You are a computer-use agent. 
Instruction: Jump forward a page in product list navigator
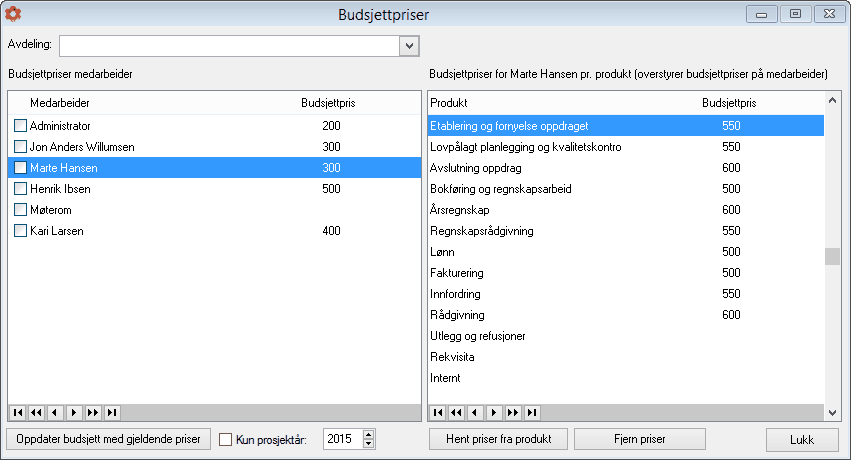pos(513,412)
